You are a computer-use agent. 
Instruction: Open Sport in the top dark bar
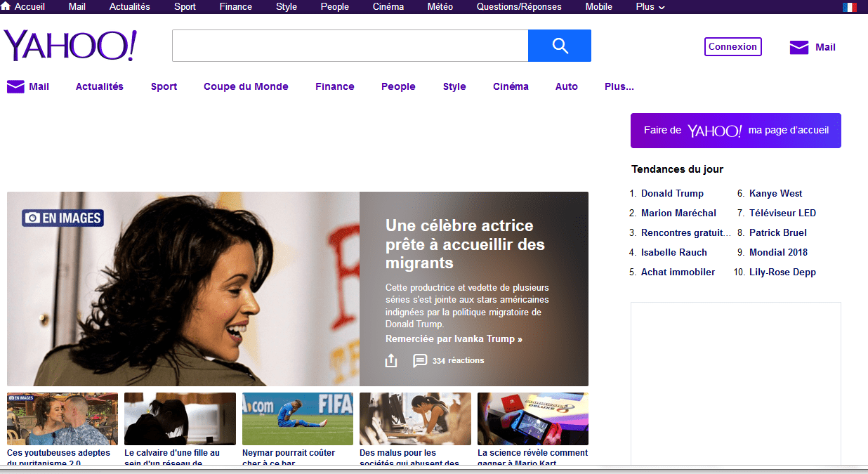point(185,6)
